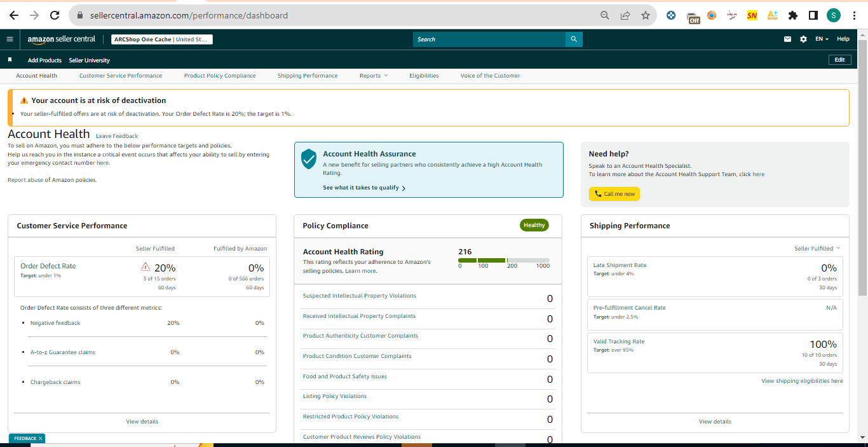Click the blue circular extension icon
The width and height of the screenshot is (868, 447).
pyautogui.click(x=671, y=15)
